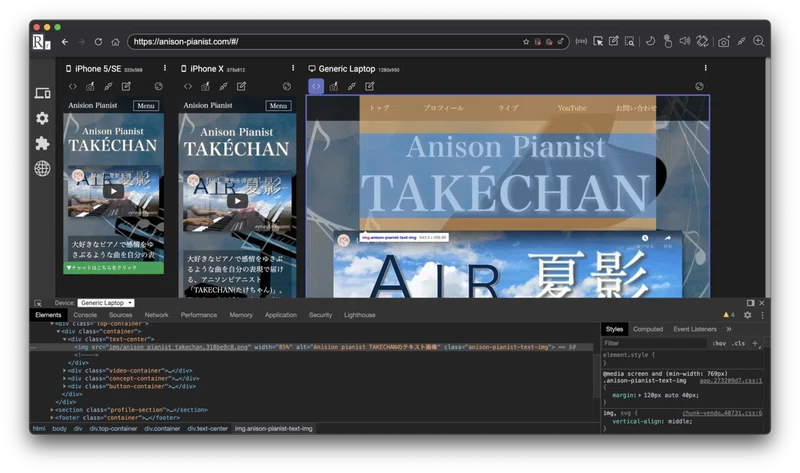Viewport: 800px width, 473px height.
Task: Toggle active devtools button on Generic Laptop
Action: [316, 86]
